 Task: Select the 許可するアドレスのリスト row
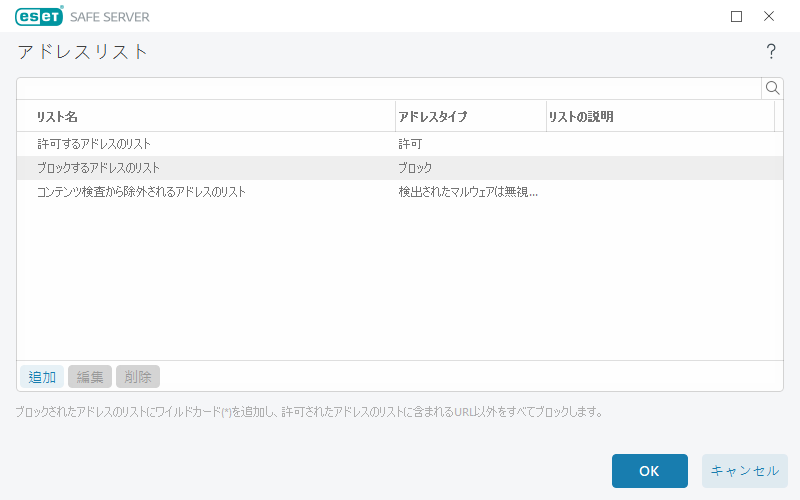tap(94, 144)
